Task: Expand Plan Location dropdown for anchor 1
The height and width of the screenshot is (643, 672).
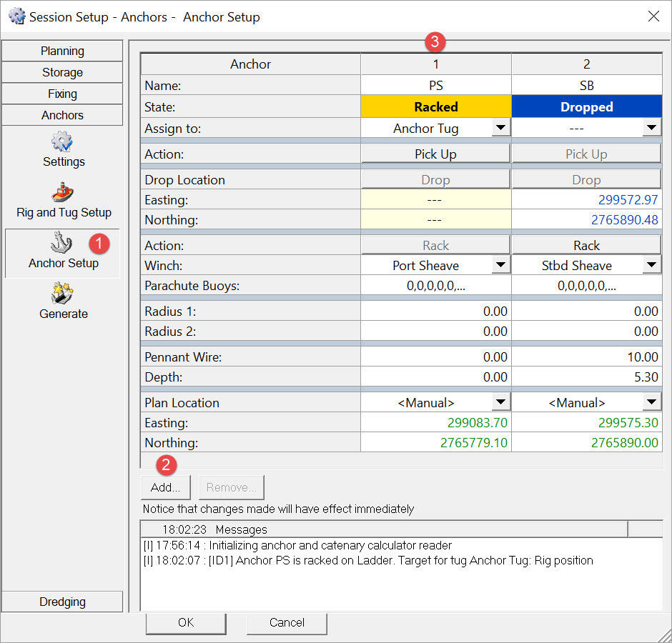Action: pos(501,402)
